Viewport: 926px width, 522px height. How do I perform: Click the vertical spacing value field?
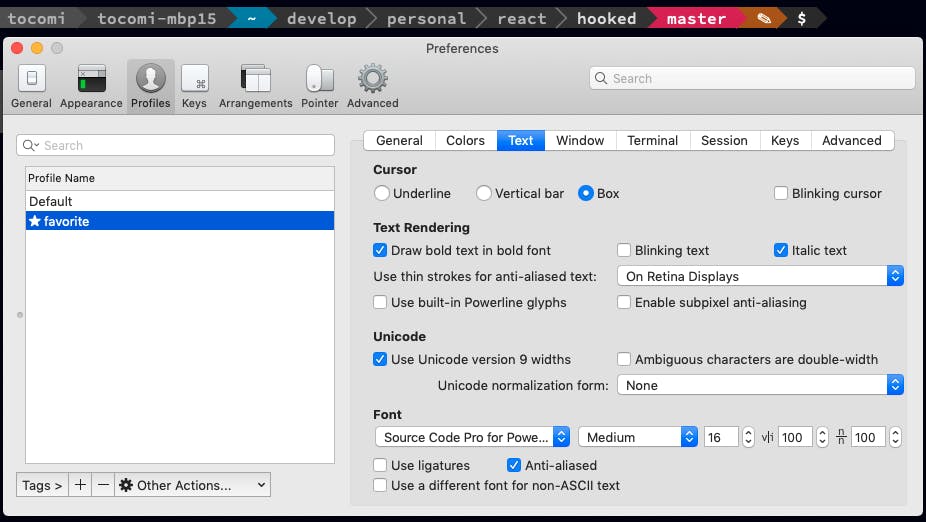coord(868,437)
